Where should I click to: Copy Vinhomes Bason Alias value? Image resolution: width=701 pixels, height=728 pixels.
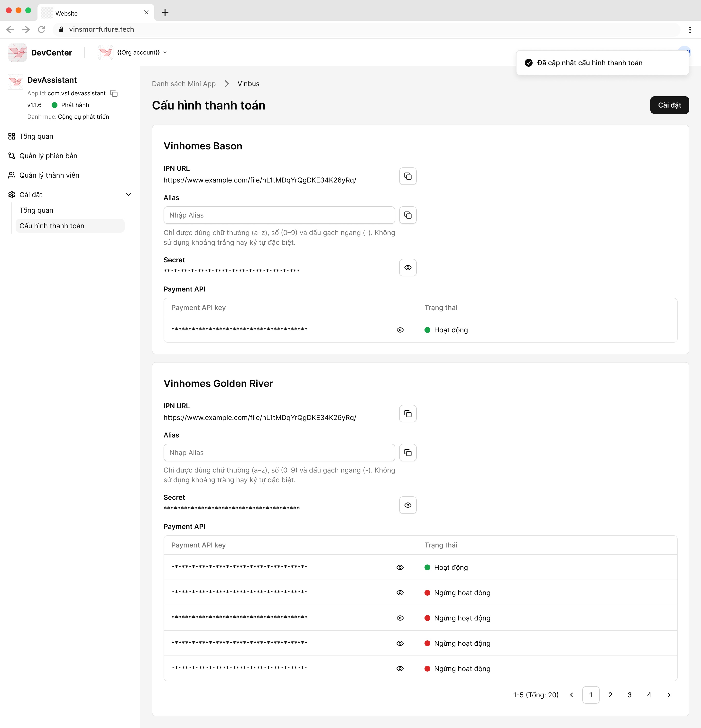point(407,215)
